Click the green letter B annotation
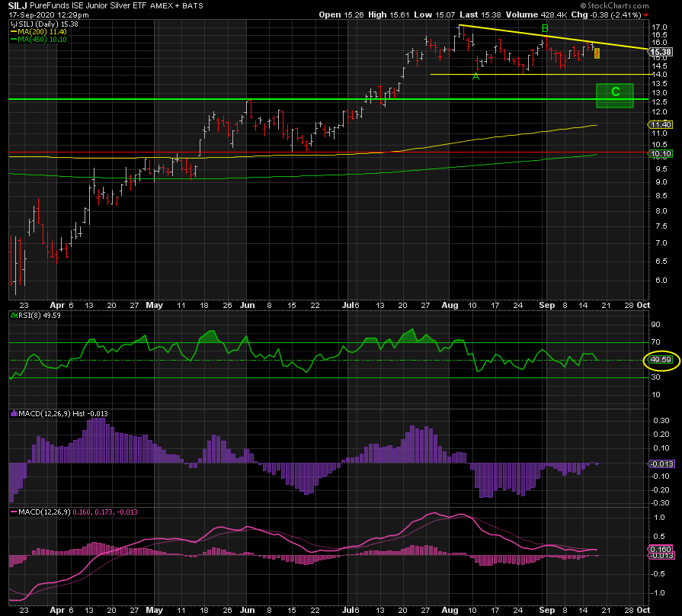The image size is (682, 616). (545, 29)
